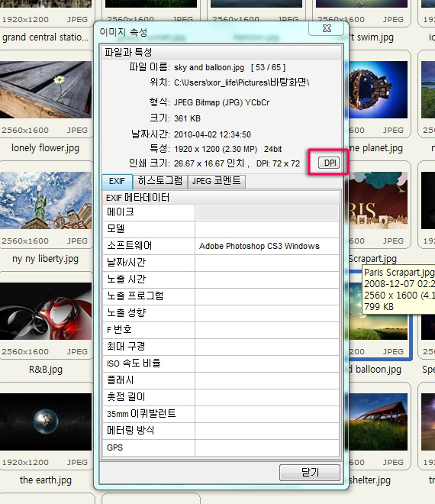Click the earth.jpg file name label
The image size is (435, 504).
pos(46,480)
